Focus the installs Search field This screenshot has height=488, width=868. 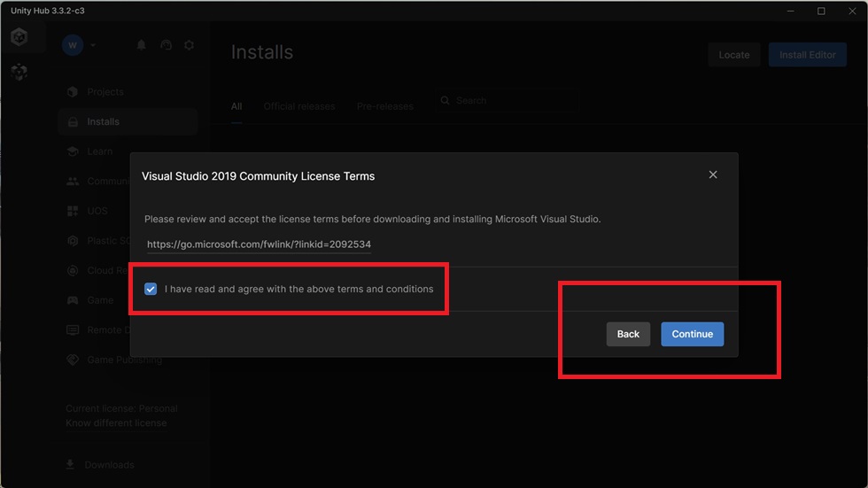(507, 101)
